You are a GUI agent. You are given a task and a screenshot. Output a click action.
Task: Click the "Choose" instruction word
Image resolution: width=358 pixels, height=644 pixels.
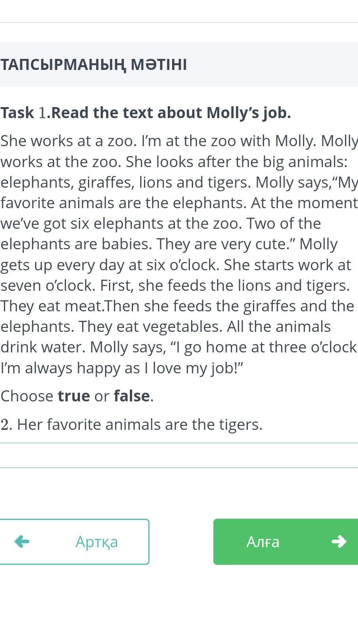pyautogui.click(x=27, y=396)
